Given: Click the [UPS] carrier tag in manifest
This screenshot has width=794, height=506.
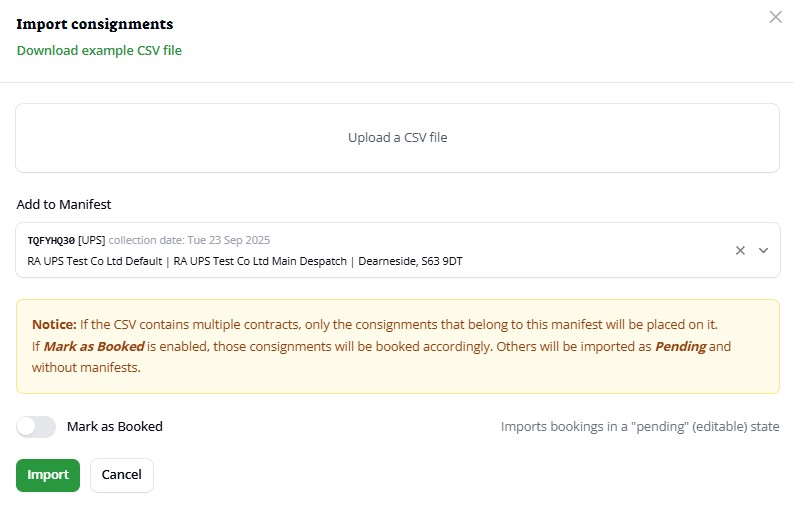Looking at the screenshot, I should click(x=91, y=240).
